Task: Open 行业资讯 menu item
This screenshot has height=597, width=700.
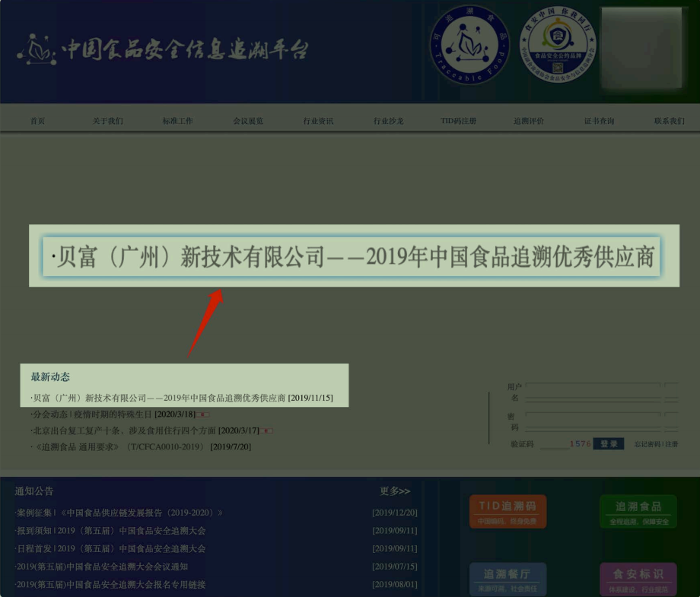Action: pos(318,121)
